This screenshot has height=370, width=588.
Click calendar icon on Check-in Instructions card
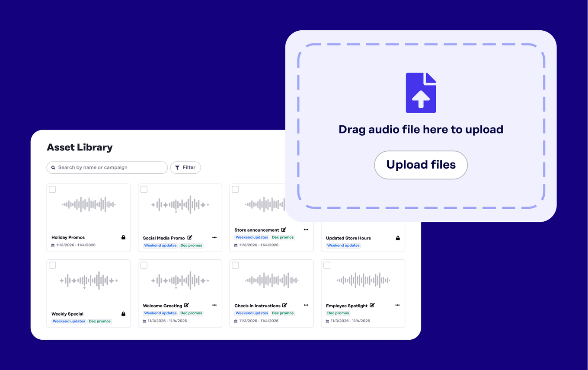point(236,321)
